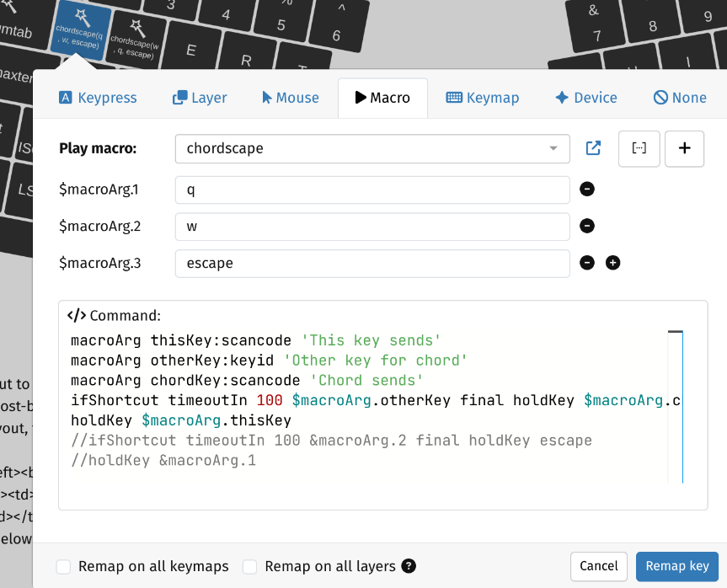The image size is (727, 588).
Task: Add another macro argument with plus icon
Action: click(x=613, y=263)
